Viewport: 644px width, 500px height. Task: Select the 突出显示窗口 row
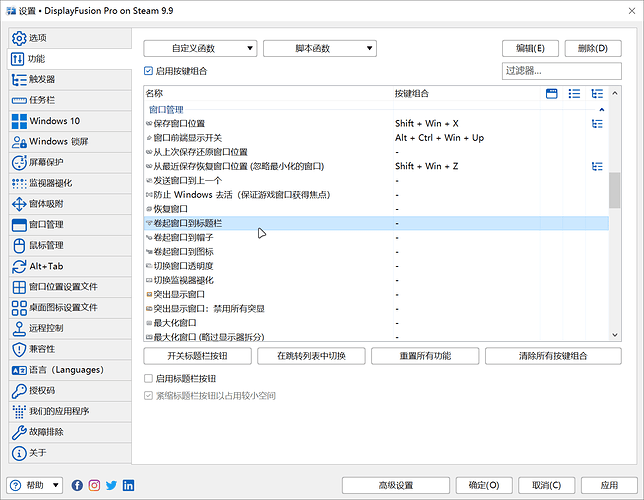pos(376,295)
